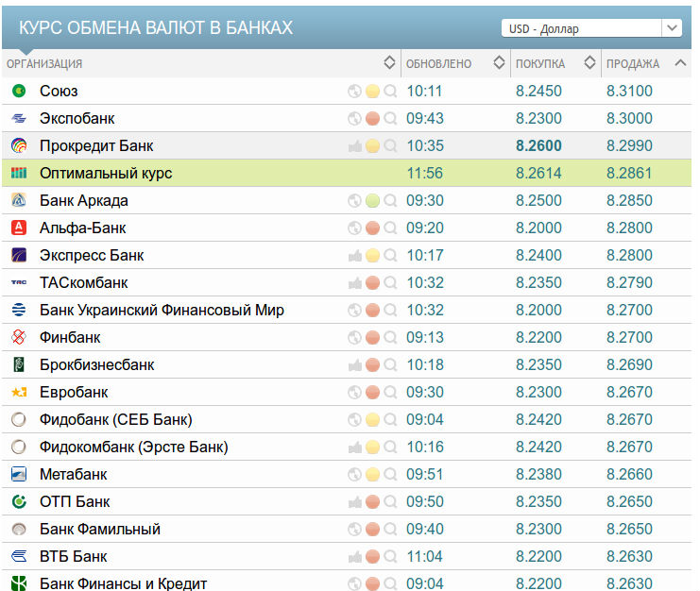Click the thumbs-up icon in the Фидокомбанк (Эрсте Банк) row
700x591 pixels.
(354, 447)
